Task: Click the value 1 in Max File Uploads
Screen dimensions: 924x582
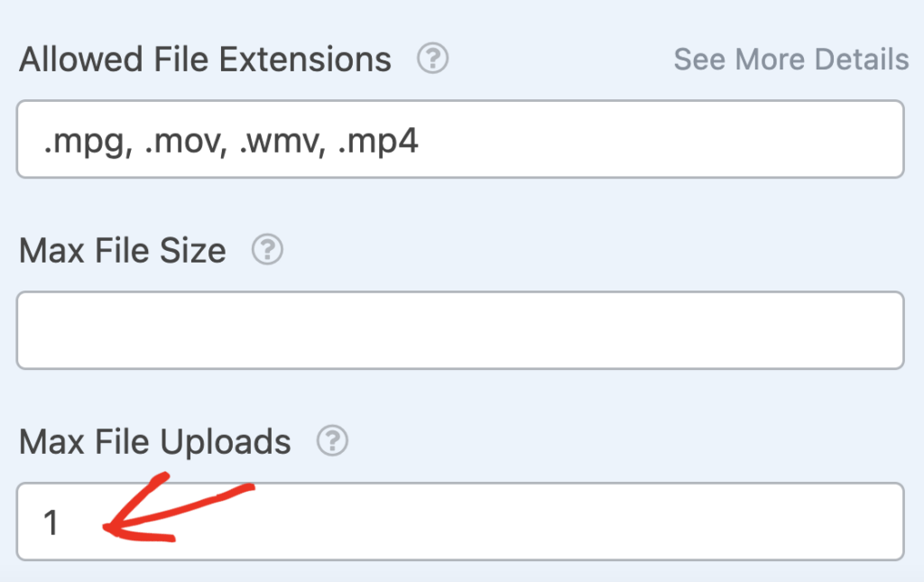Action: (x=52, y=522)
